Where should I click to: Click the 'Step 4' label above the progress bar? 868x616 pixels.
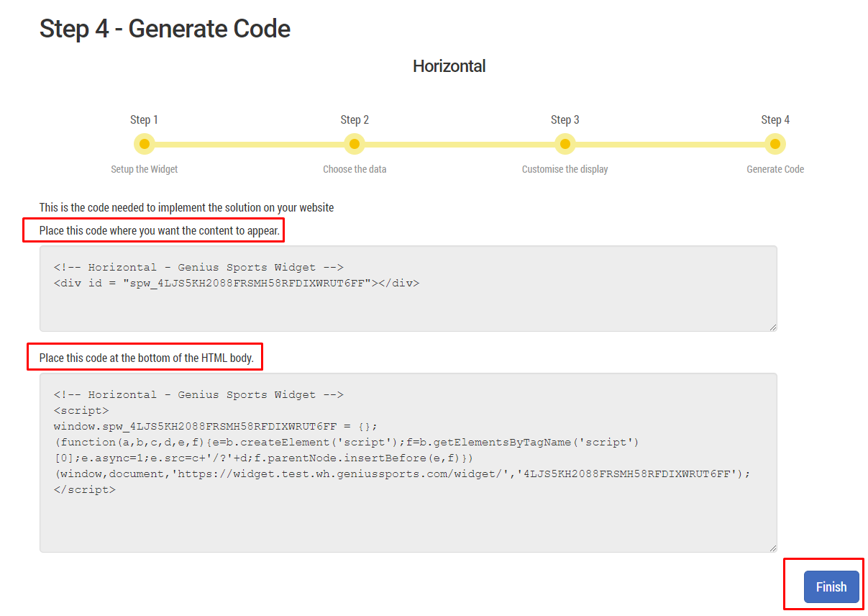point(775,119)
